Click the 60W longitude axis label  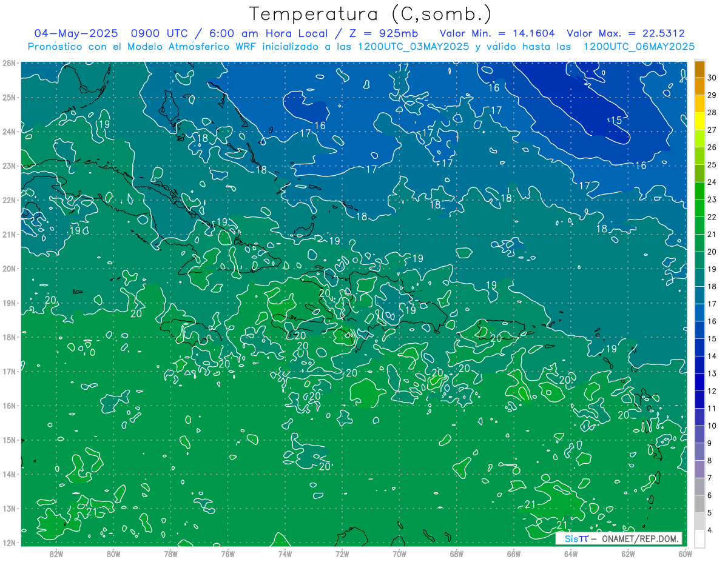[x=686, y=553]
